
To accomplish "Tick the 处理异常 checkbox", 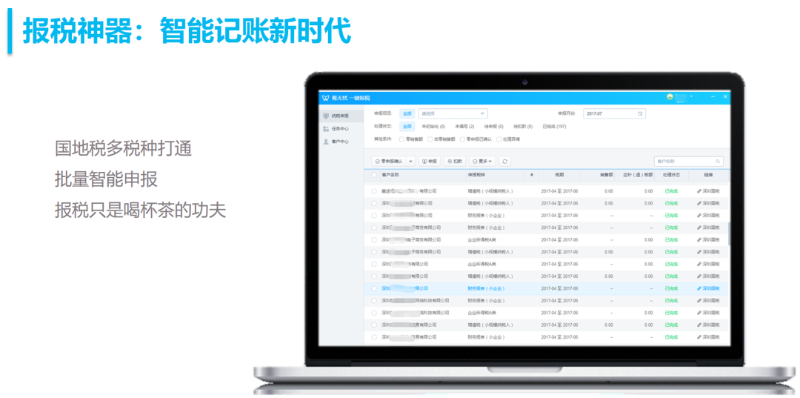I will 499,139.
